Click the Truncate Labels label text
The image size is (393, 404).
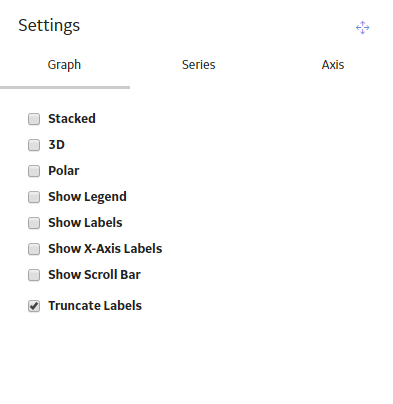[95, 306]
